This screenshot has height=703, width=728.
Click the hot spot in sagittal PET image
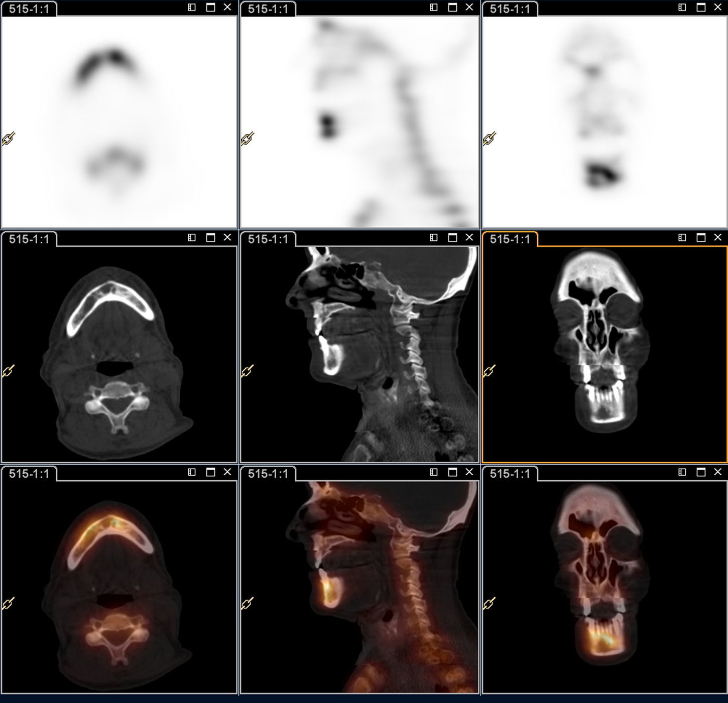pyautogui.click(x=327, y=125)
